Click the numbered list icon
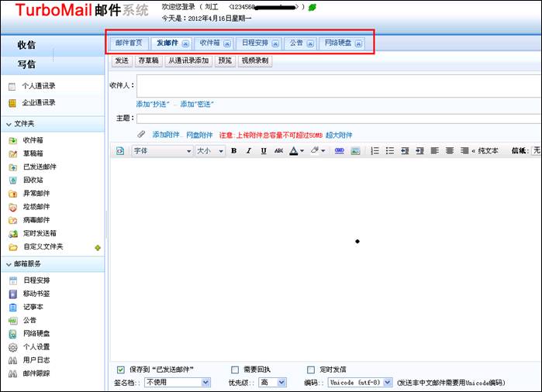 (374, 151)
